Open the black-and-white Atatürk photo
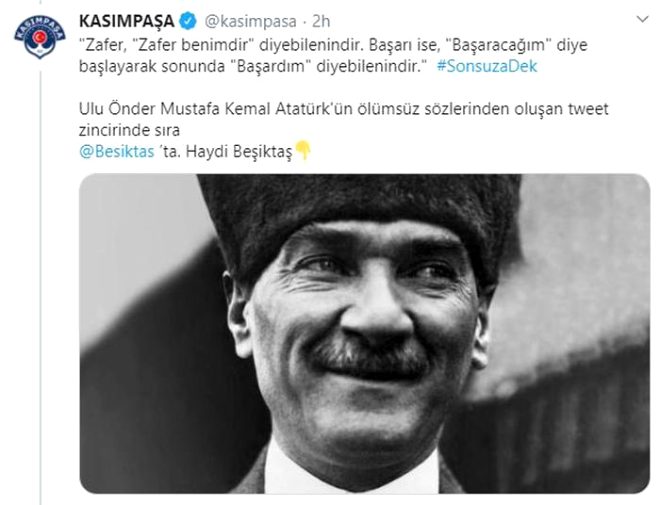Image resolution: width=660 pixels, height=505 pixels. point(365,333)
